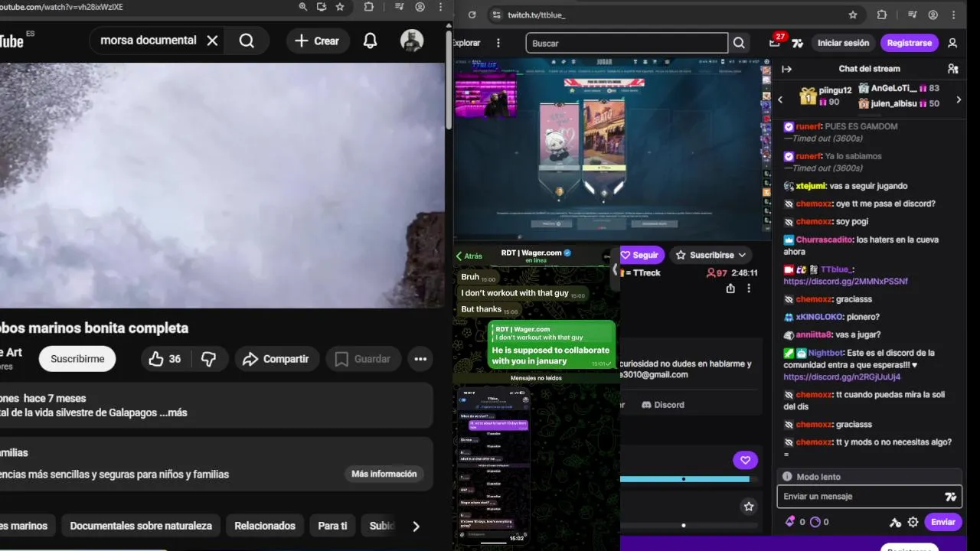
Task: Share the Twitch stream
Action: pos(730,289)
